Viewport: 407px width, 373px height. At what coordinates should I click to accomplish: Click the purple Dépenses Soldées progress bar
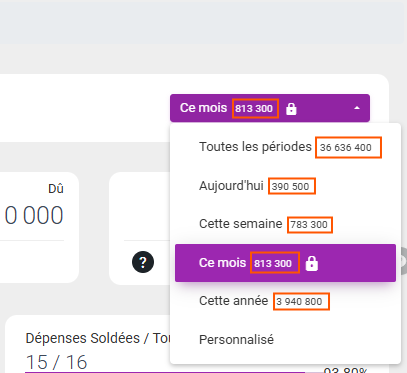(165, 372)
